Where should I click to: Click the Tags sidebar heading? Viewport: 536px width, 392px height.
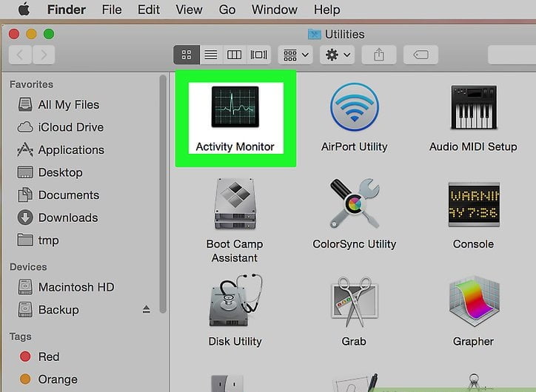(x=21, y=337)
